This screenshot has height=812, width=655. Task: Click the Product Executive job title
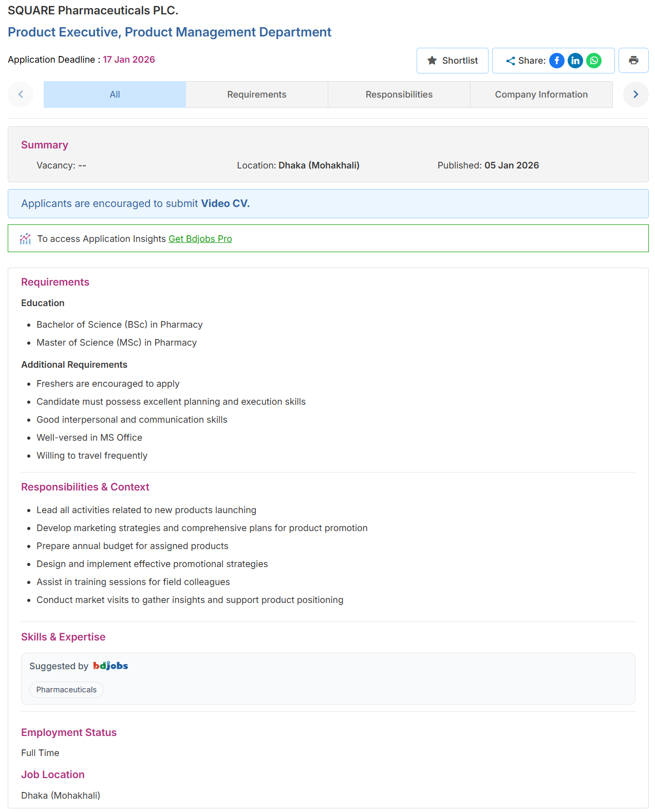pos(170,32)
